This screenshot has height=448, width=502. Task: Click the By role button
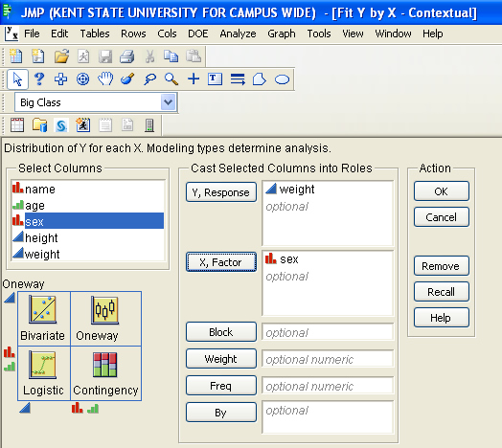tap(221, 413)
